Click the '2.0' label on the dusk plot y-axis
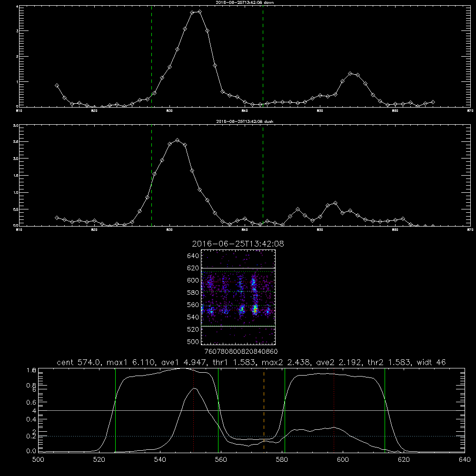 point(16,159)
